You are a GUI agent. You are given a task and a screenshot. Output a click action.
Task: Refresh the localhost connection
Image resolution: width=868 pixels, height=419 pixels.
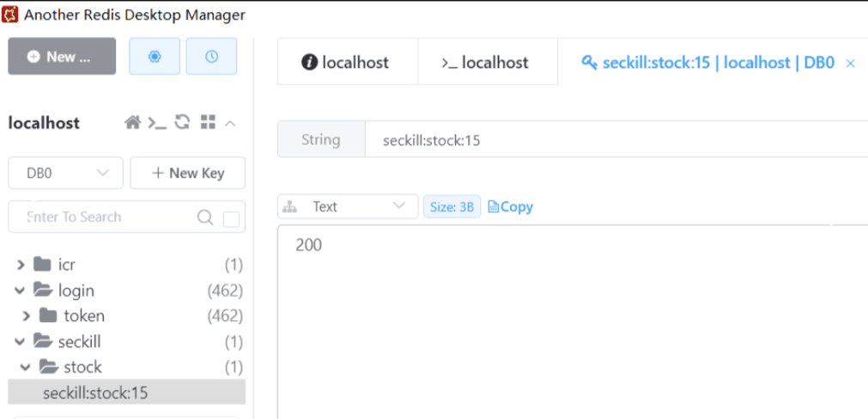(182, 123)
